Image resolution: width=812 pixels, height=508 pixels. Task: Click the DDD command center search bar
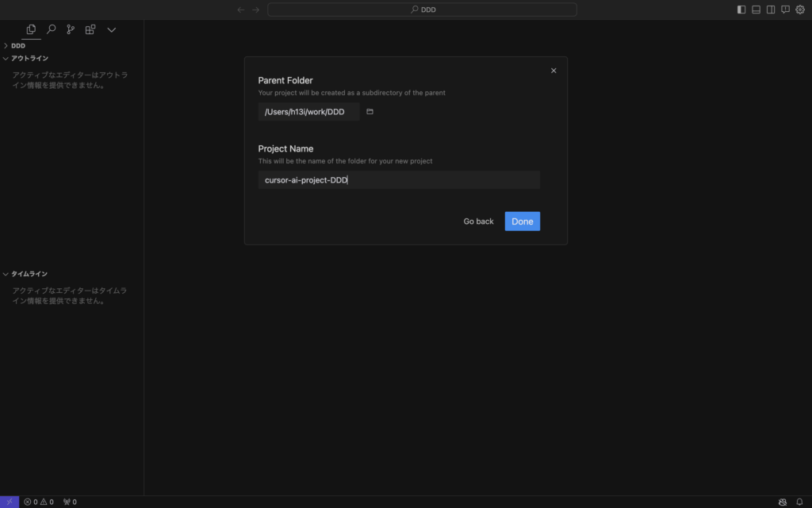[x=422, y=10]
